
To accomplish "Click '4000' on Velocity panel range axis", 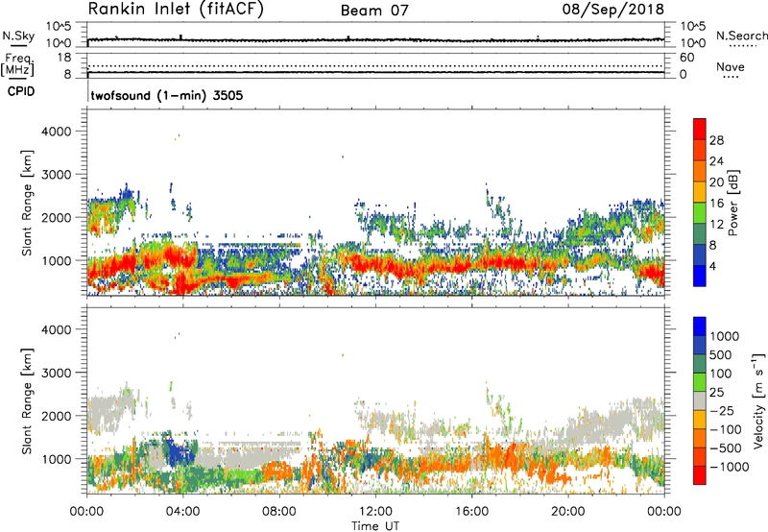I will tap(56, 329).
